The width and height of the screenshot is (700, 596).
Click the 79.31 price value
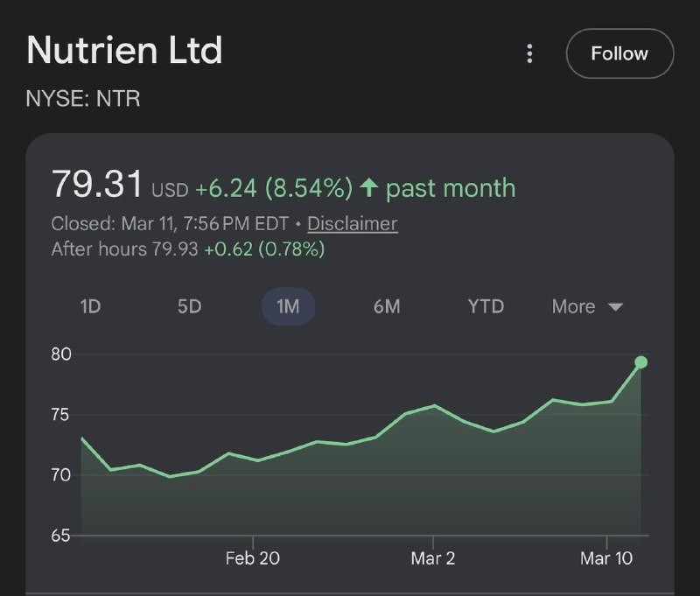(x=97, y=185)
